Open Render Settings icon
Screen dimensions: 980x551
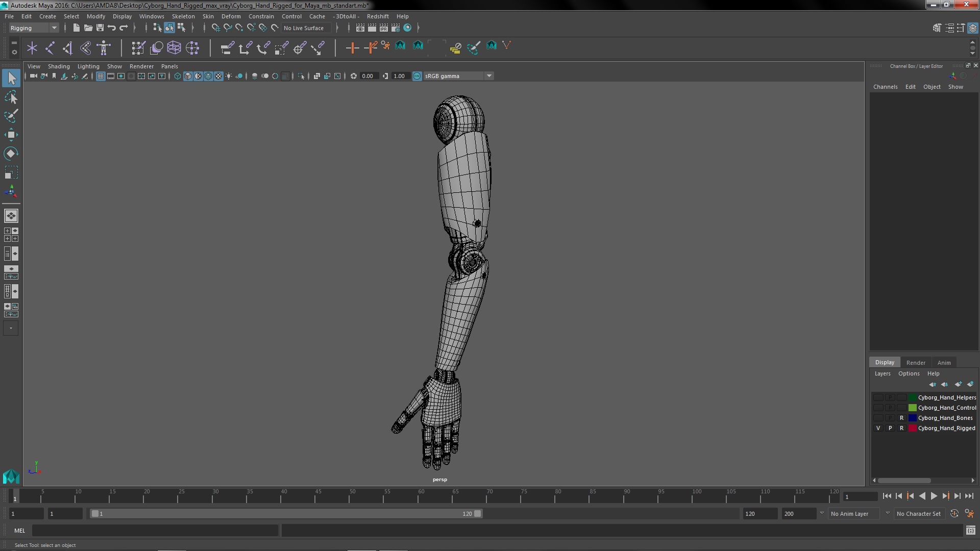click(396, 28)
